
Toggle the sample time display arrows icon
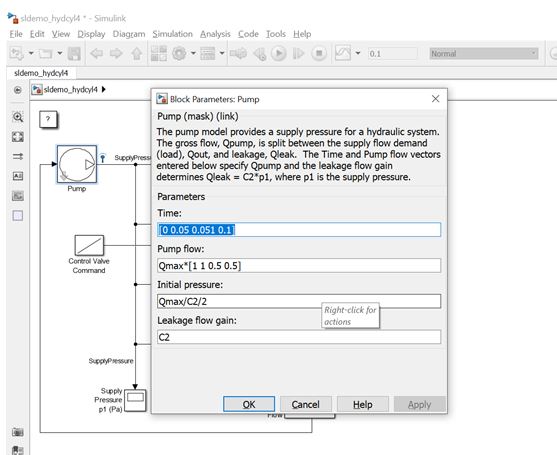click(18, 156)
